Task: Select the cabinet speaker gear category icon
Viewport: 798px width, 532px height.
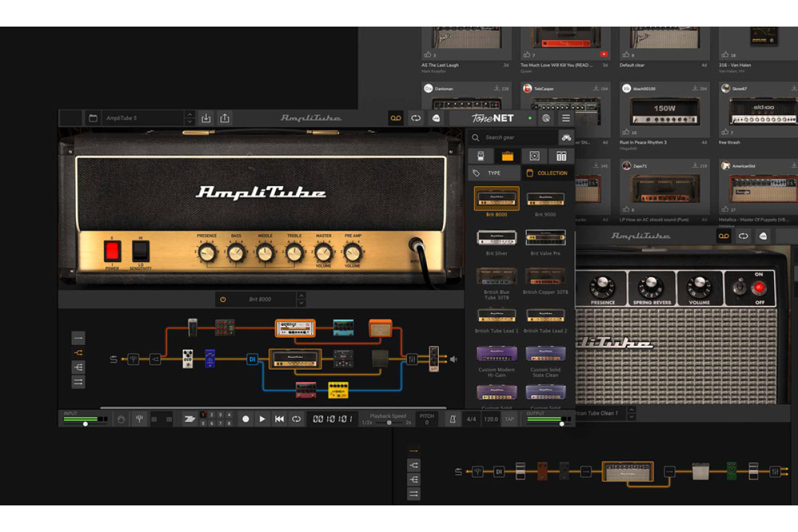Action: [x=534, y=156]
